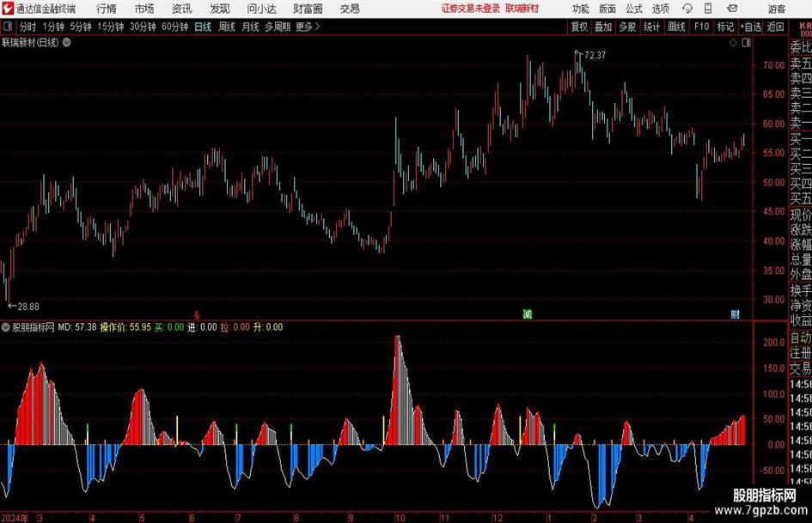This screenshot has width=812, height=523.
Task: Toggle the left sidebar panel icon
Action: pyautogui.click(x=8, y=27)
